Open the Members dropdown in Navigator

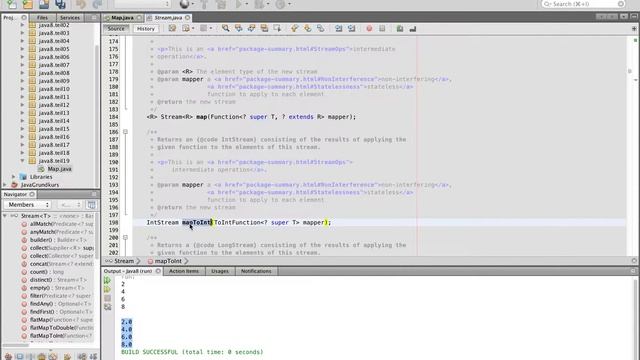pos(27,204)
